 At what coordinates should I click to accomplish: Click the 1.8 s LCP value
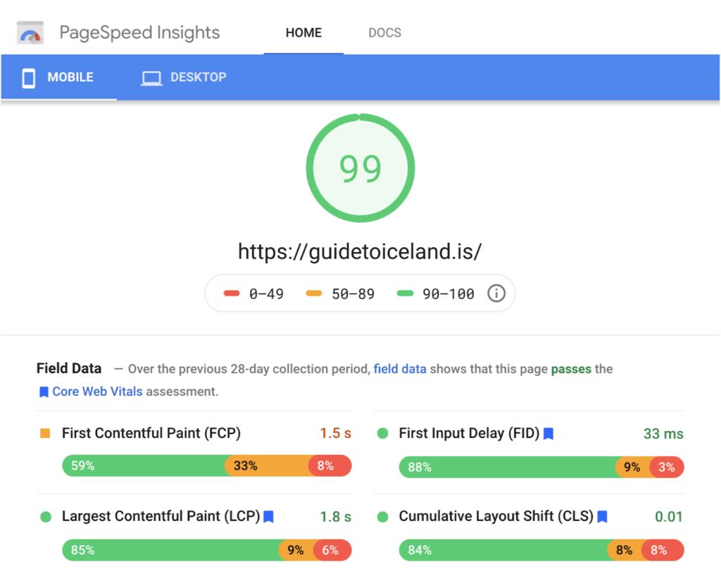click(x=335, y=517)
